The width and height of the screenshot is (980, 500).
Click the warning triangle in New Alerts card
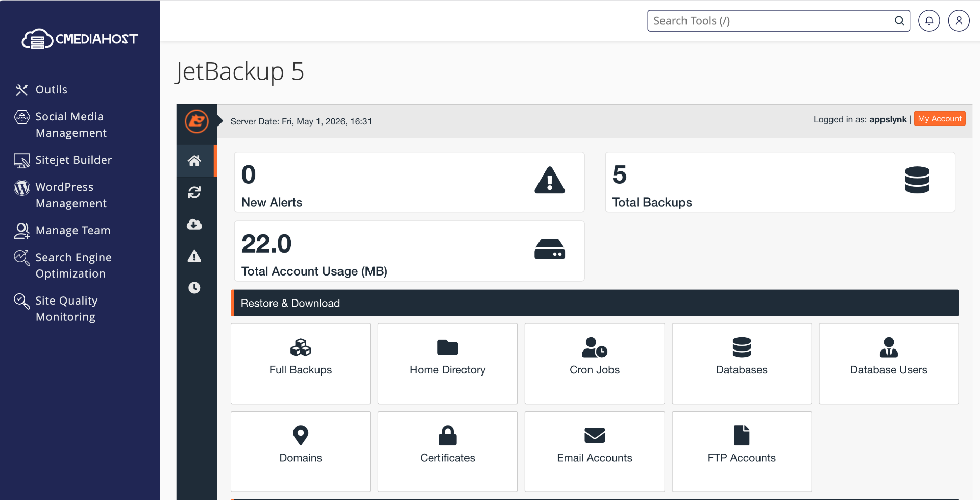[550, 180]
